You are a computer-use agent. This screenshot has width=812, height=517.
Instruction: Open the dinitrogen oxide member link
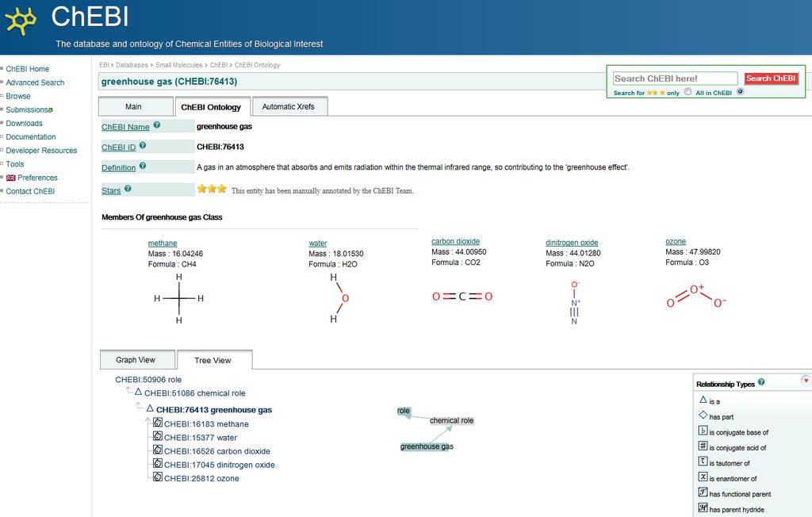click(572, 243)
